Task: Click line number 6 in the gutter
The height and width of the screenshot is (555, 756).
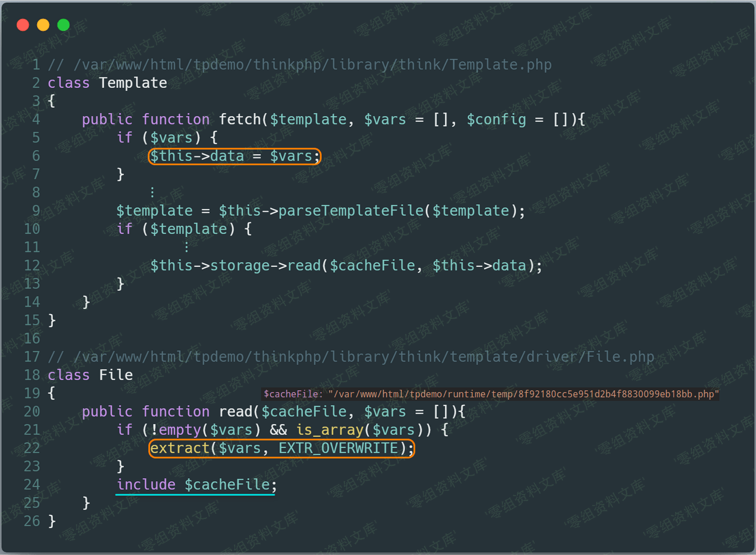Action: (36, 156)
